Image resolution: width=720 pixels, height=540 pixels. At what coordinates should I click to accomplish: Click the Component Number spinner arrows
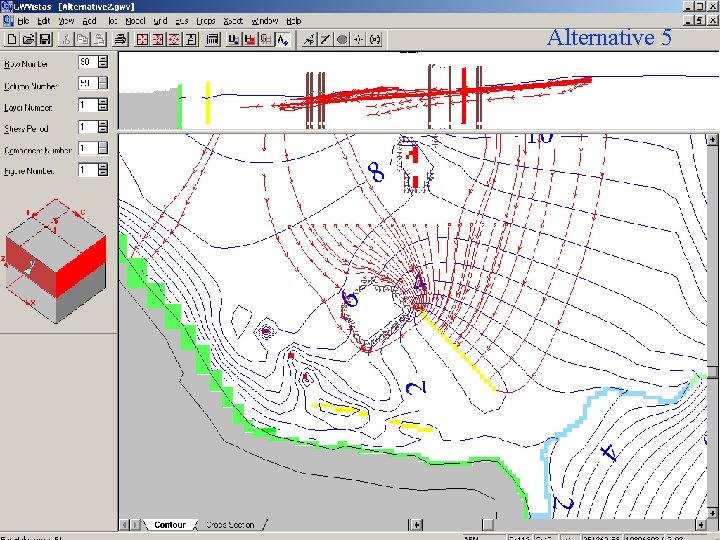click(x=103, y=148)
